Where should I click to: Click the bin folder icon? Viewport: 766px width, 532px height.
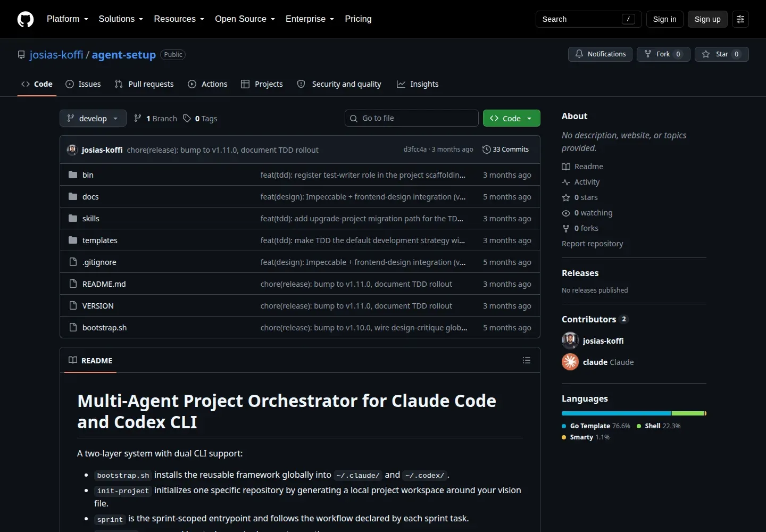(73, 174)
